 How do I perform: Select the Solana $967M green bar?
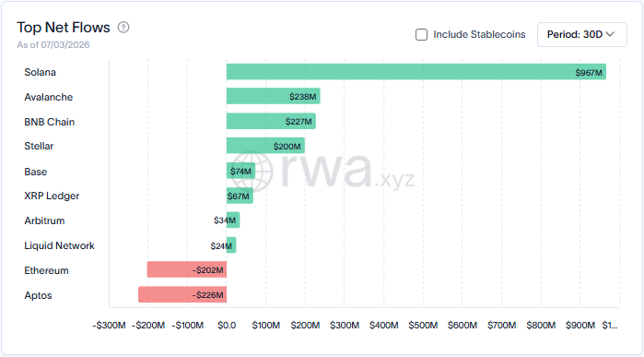(x=416, y=72)
